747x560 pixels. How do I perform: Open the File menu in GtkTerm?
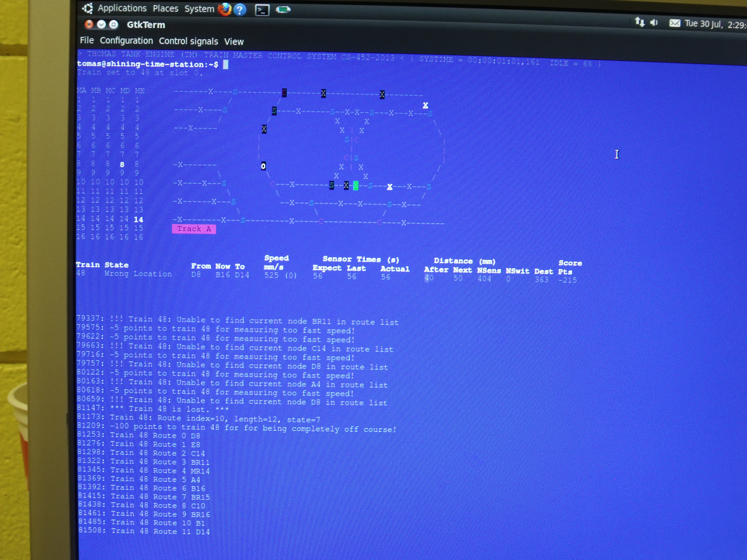click(x=87, y=40)
